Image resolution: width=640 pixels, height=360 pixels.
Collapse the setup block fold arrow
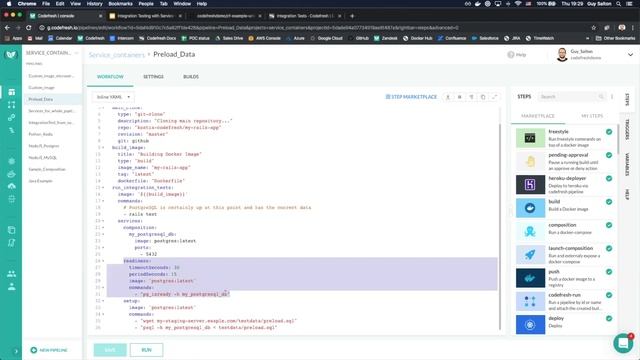103,301
